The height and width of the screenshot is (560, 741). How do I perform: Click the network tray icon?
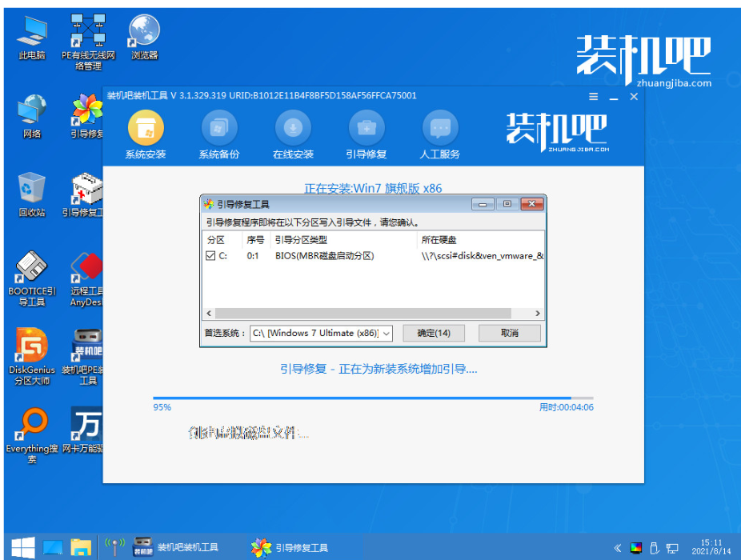click(672, 548)
